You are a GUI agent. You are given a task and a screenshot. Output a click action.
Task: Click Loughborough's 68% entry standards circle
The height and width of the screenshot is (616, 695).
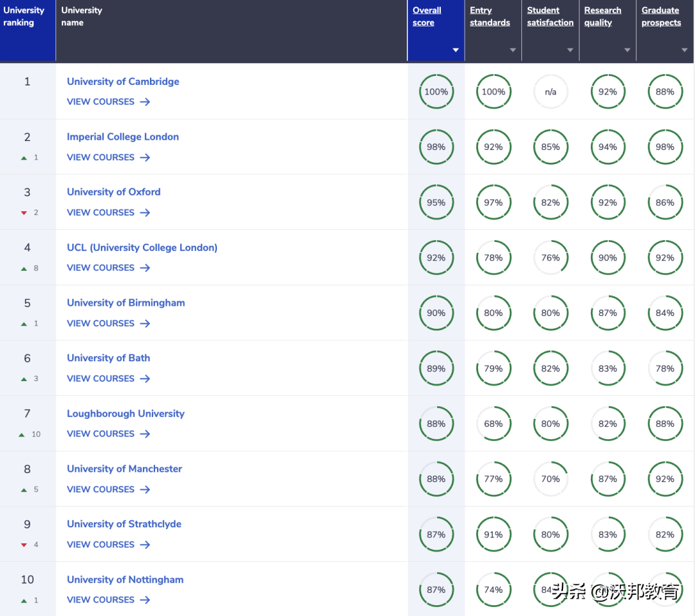[494, 424]
